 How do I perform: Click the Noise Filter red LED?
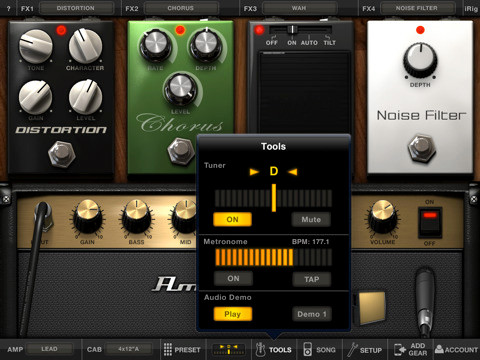[x=420, y=30]
